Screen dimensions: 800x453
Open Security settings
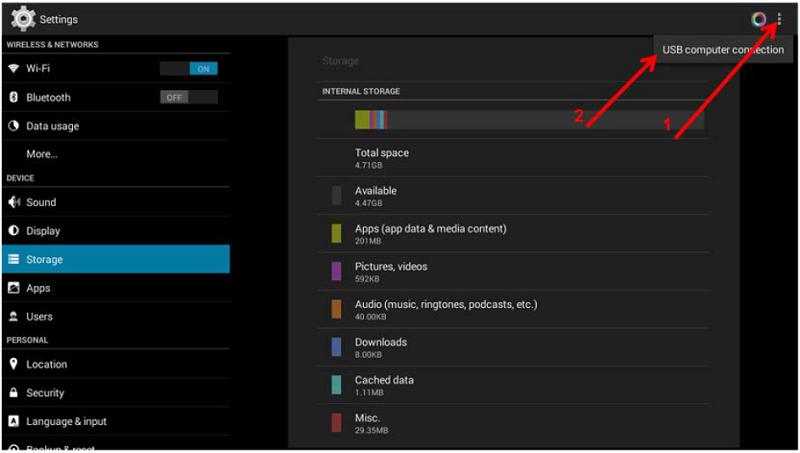(x=45, y=393)
